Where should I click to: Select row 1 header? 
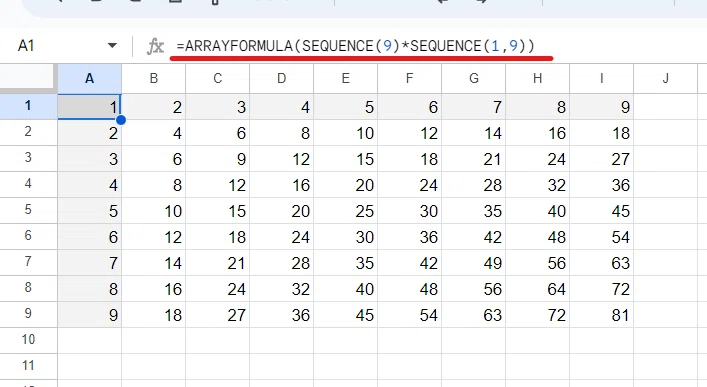point(28,106)
